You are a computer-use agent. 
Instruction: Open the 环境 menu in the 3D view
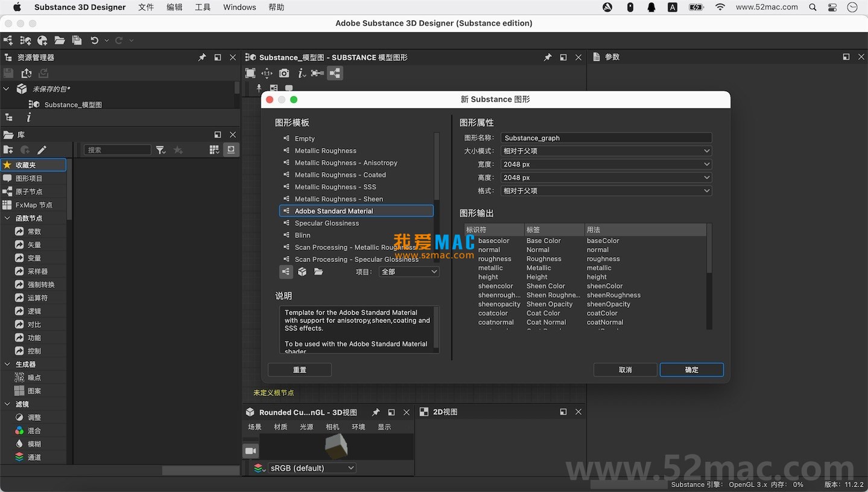pyautogui.click(x=358, y=427)
